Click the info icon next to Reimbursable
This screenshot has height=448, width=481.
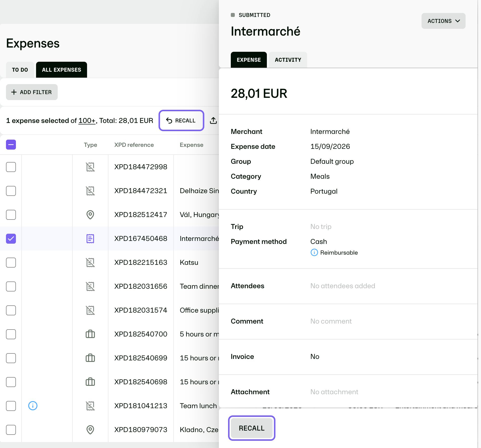click(314, 253)
